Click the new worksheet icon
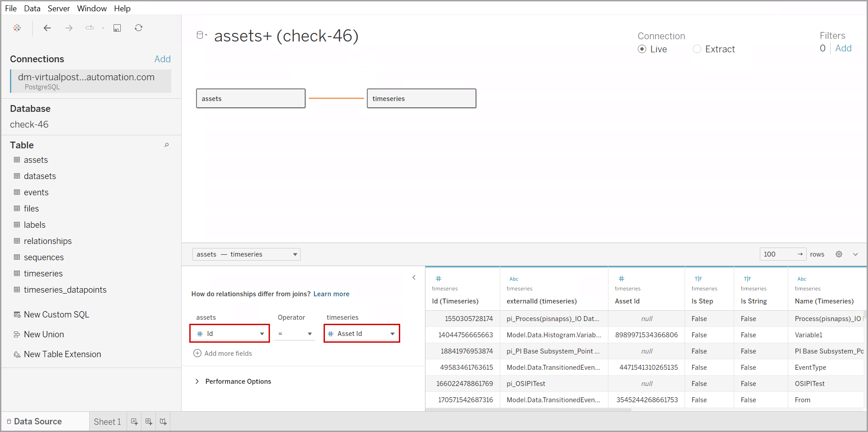868x432 pixels. pyautogui.click(x=134, y=422)
